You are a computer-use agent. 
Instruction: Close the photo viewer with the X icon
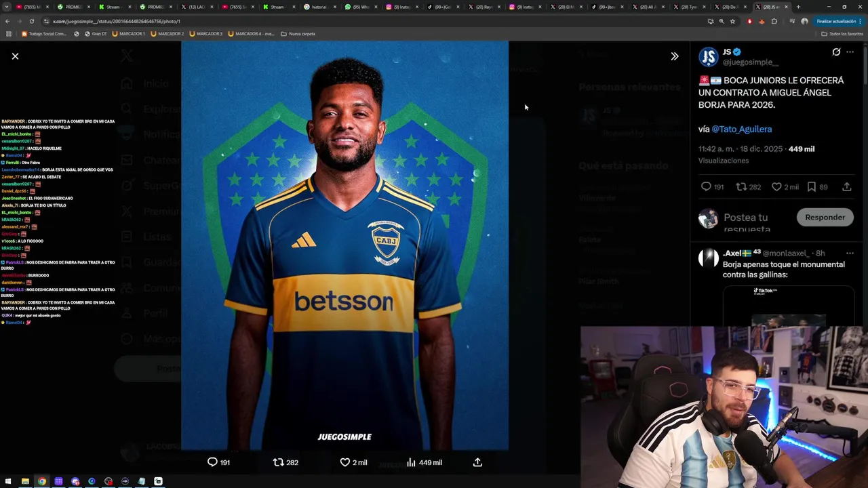[x=15, y=56]
